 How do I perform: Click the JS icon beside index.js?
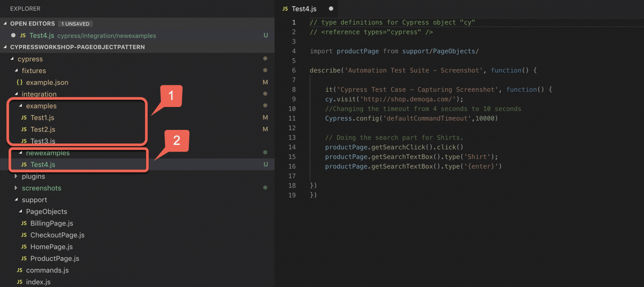(x=20, y=282)
